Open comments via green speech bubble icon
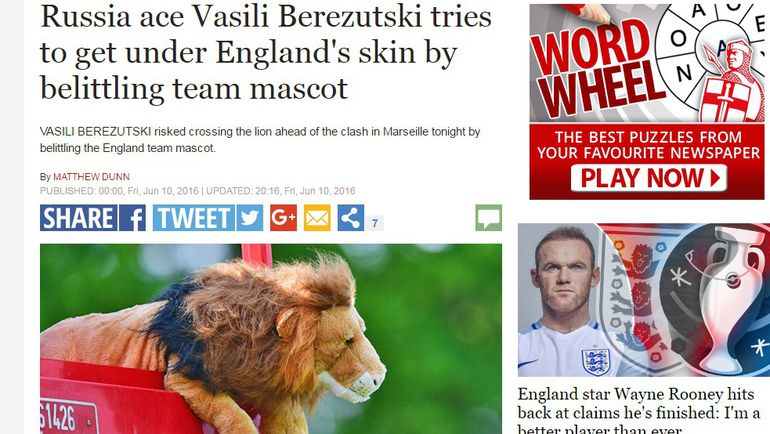Viewport: 770px width, 434px height. [489, 218]
